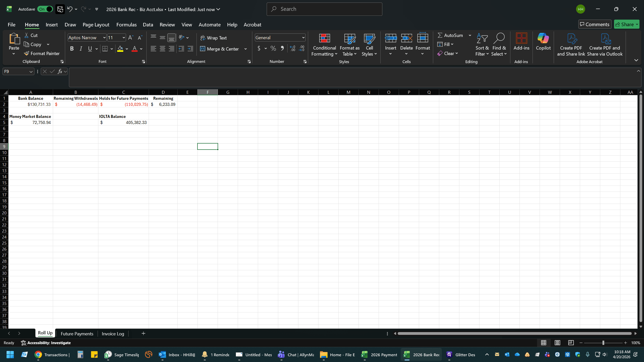644x362 pixels.
Task: Switch to Page Layout view
Action: (x=557, y=343)
